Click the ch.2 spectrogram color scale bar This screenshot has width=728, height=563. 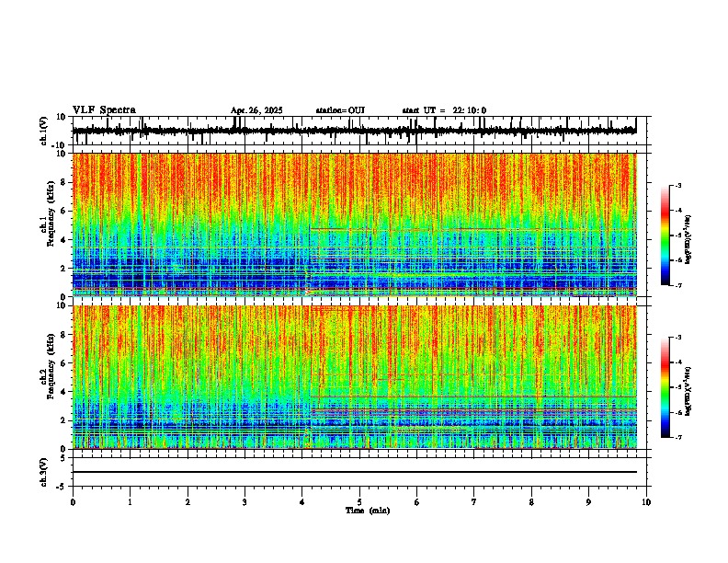[665, 387]
